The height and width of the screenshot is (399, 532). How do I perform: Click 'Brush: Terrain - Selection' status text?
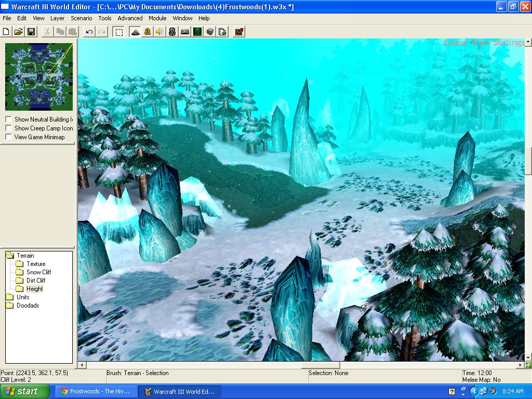tap(137, 373)
